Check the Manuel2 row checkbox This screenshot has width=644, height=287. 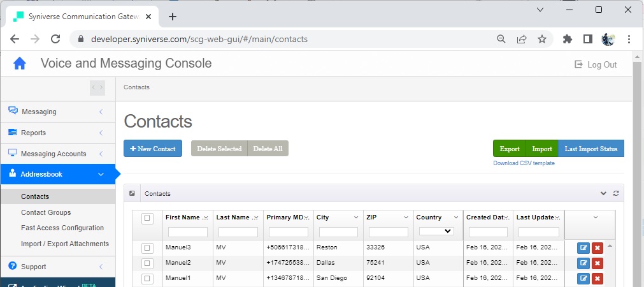pyautogui.click(x=147, y=263)
